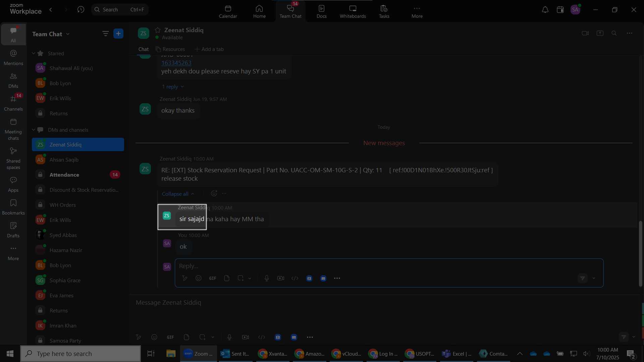Expand the 1 reply thread
644x362 pixels.
coord(173,86)
